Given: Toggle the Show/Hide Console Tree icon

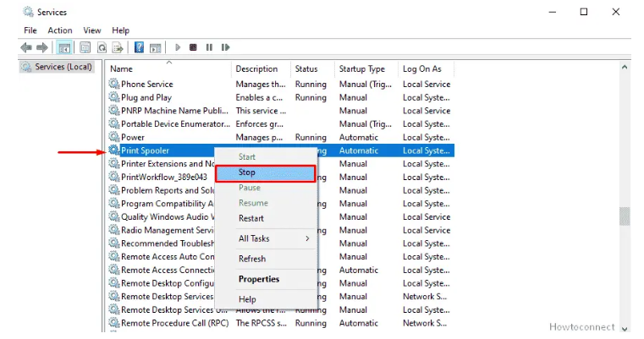Looking at the screenshot, I should (64, 47).
